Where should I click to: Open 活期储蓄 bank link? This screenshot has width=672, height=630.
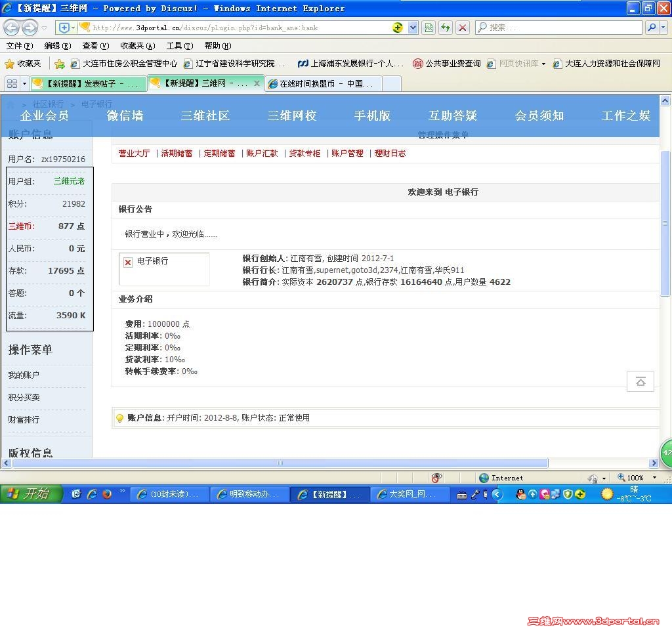pos(177,154)
